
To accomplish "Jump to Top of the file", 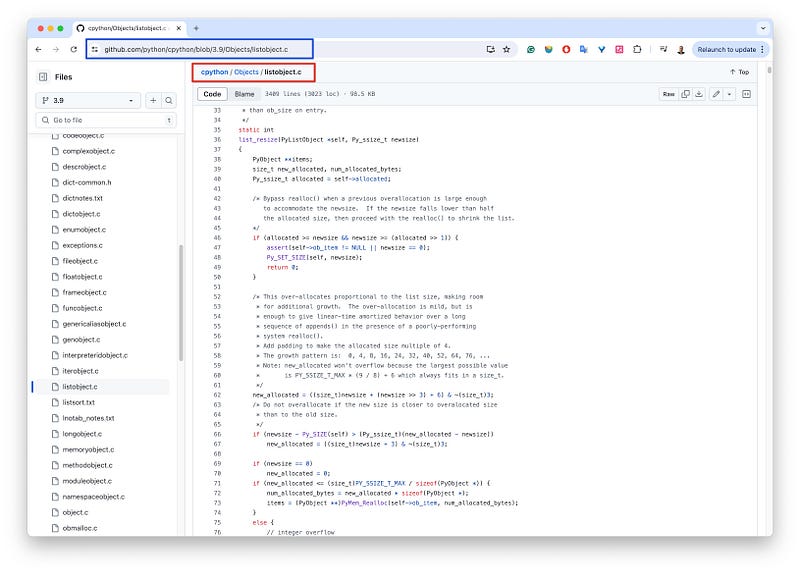I will pos(739,72).
